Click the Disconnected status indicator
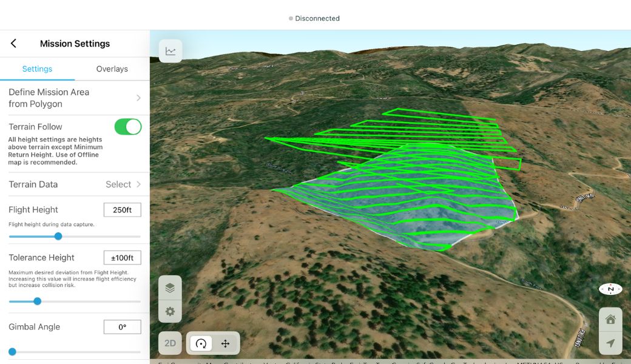The width and height of the screenshot is (631, 364). click(314, 18)
